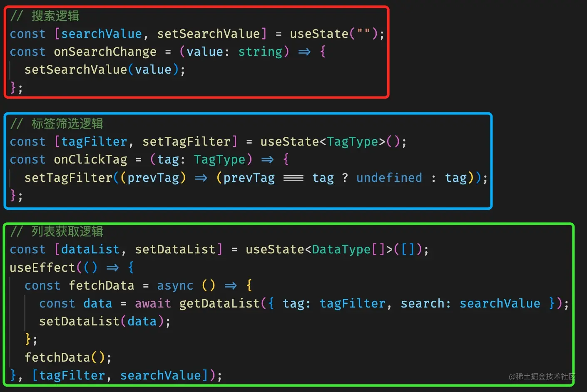Select the 'onClickTag' function name
This screenshot has height=392, width=587.
91,159
